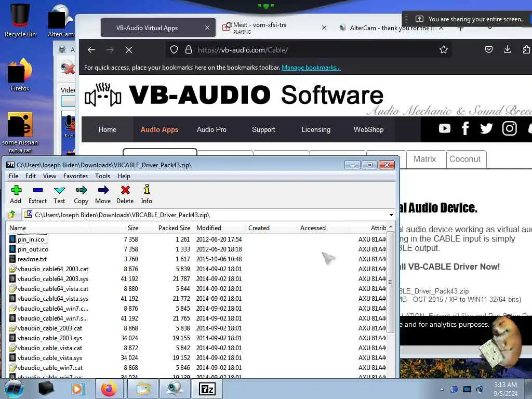Viewport: 532px width, 399px height.
Task: Open the Favorites menu in 7-Zip
Action: [75, 176]
